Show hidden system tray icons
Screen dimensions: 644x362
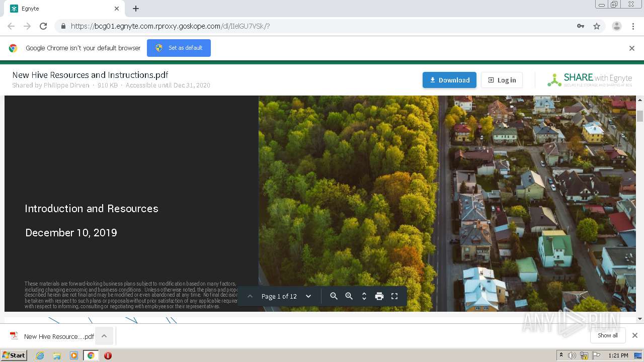561,355
